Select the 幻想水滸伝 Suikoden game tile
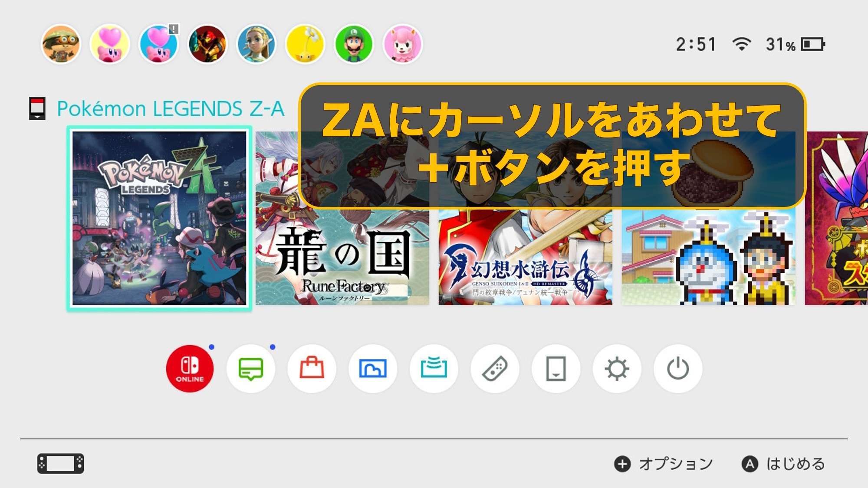868x488 pixels. (x=526, y=219)
